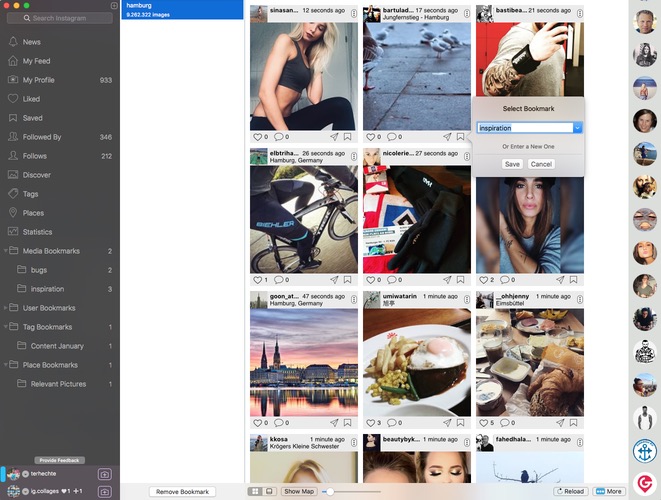Like the umiwatarin food post
This screenshot has width=661, height=500.
(x=371, y=423)
